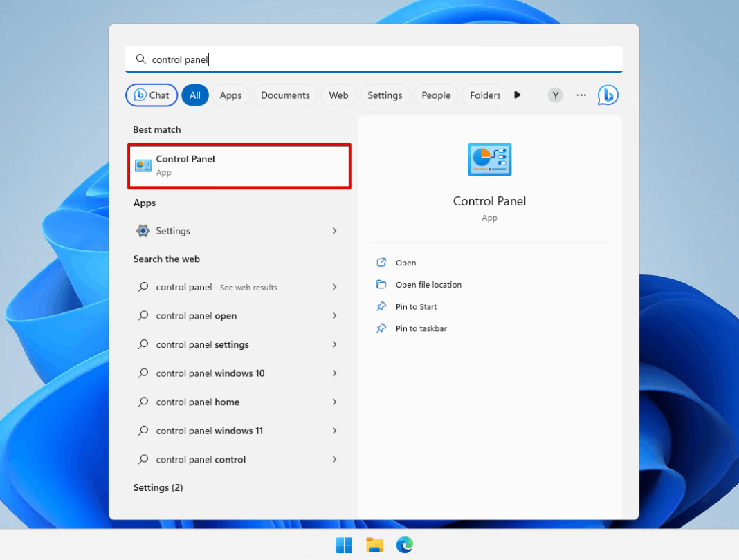Screen dimensions: 739x560
Task: Show more search filter categories
Action: [517, 95]
